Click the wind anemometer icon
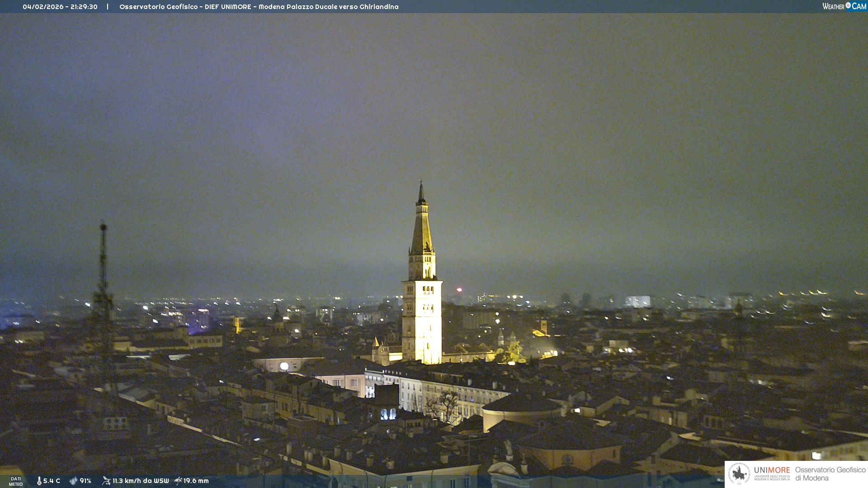Image resolution: width=868 pixels, height=488 pixels. [x=106, y=481]
